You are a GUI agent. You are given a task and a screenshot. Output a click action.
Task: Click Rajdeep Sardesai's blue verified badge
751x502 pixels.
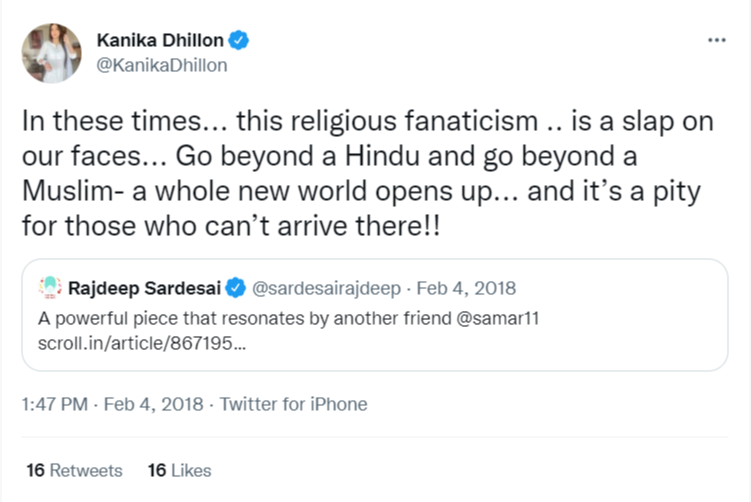coord(235,289)
